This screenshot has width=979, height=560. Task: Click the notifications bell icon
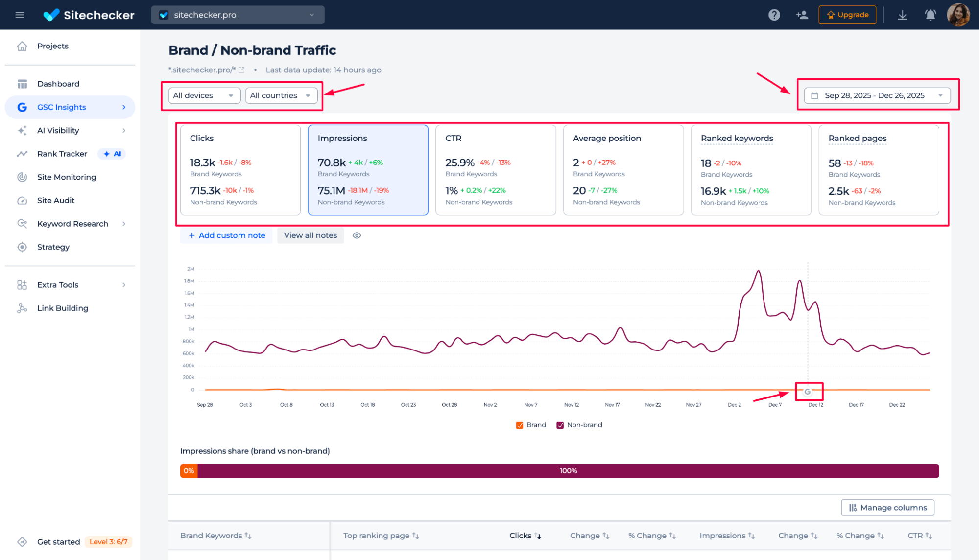tap(930, 15)
